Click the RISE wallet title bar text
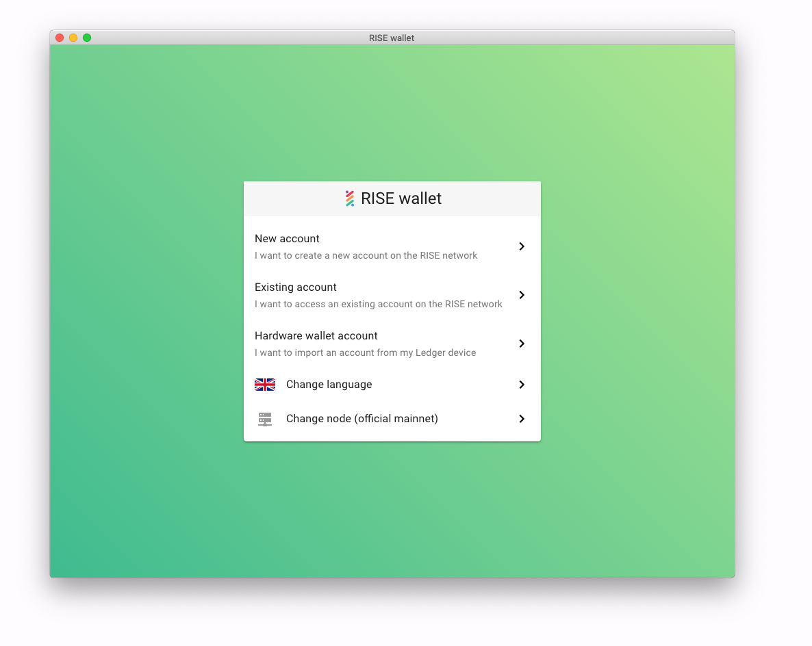 392,38
